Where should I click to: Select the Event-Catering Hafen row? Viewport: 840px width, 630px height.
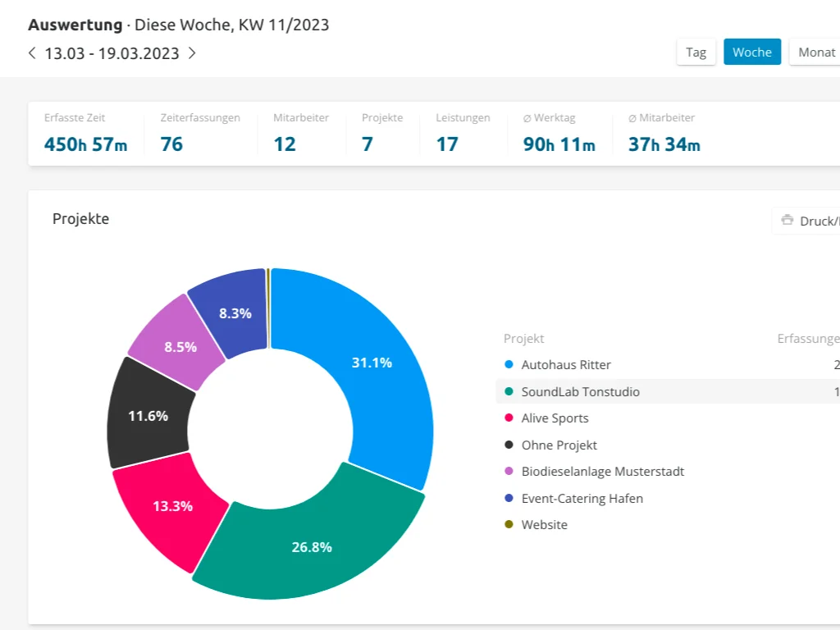click(x=668, y=498)
